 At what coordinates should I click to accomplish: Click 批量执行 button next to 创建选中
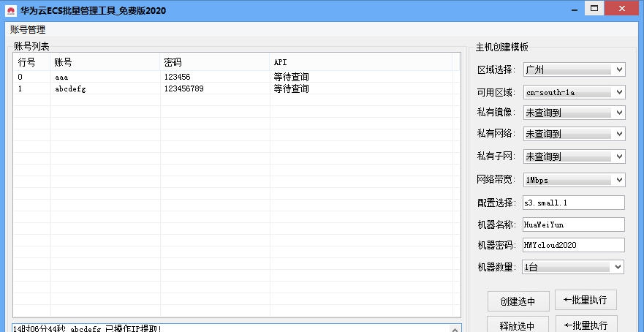(586, 300)
